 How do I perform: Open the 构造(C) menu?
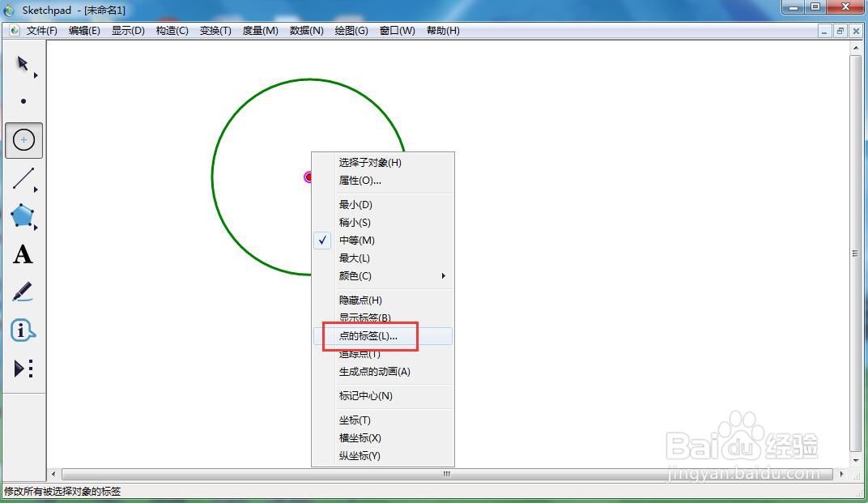[x=172, y=31]
